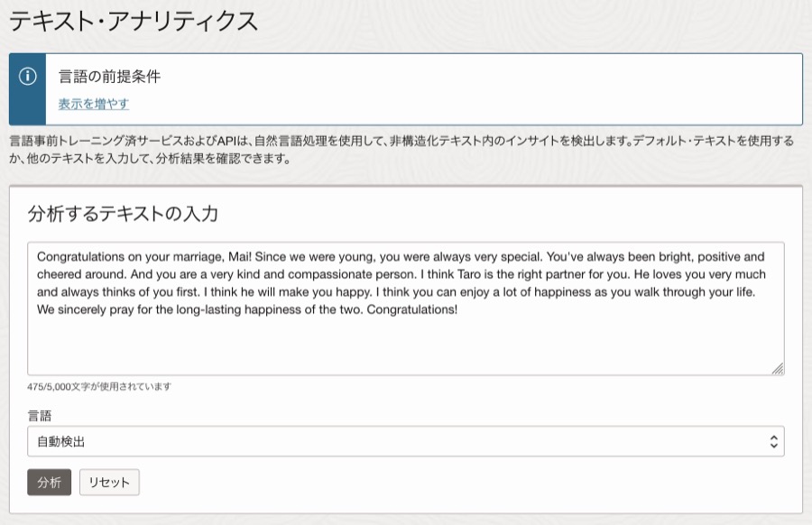Click the 言語の前提条件 banner title
This screenshot has height=525, width=812.
pos(109,77)
